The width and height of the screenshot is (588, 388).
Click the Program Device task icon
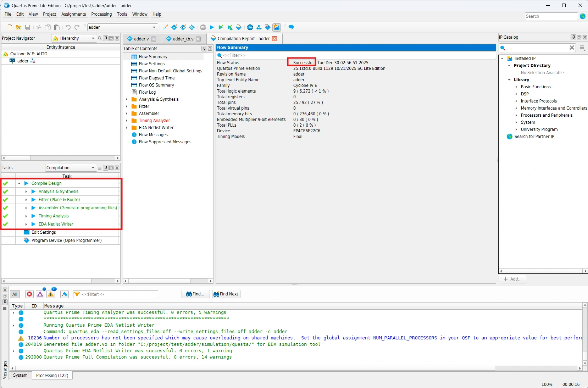26,240
